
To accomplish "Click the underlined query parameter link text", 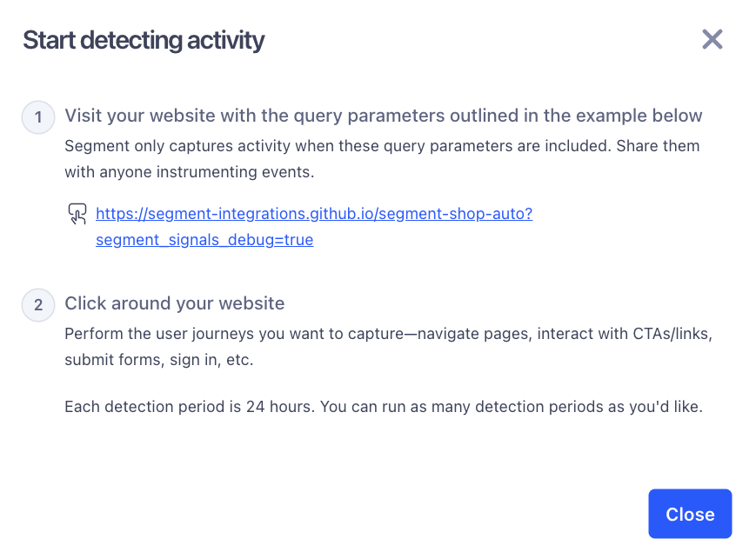I will (204, 240).
